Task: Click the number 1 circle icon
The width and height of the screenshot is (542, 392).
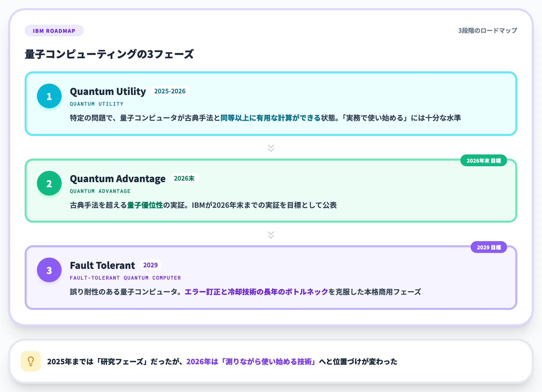Action: 49,96
